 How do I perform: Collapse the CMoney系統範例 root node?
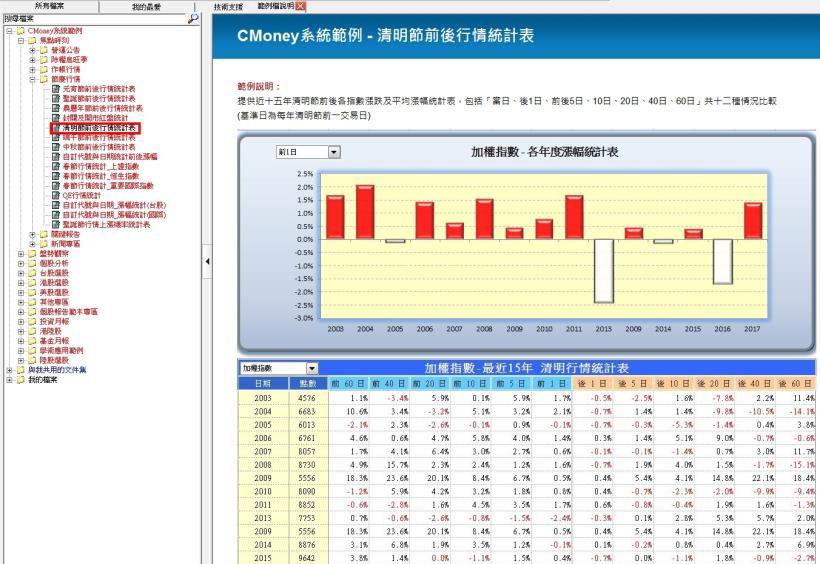point(9,31)
